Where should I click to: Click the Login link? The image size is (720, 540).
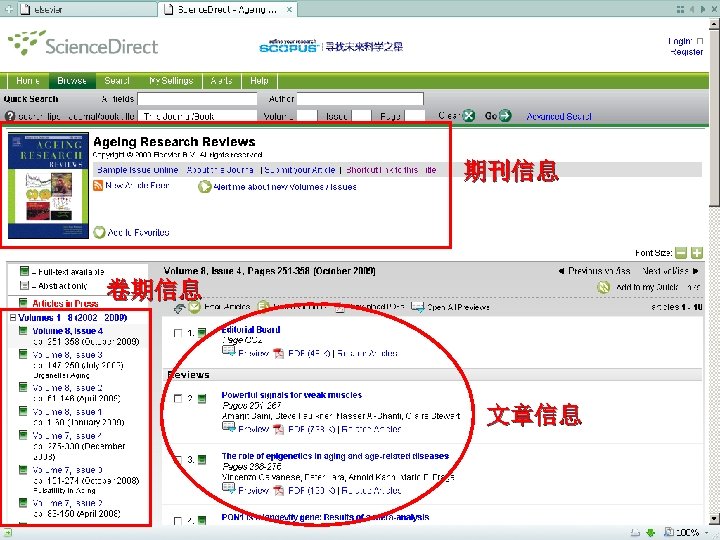point(681,41)
